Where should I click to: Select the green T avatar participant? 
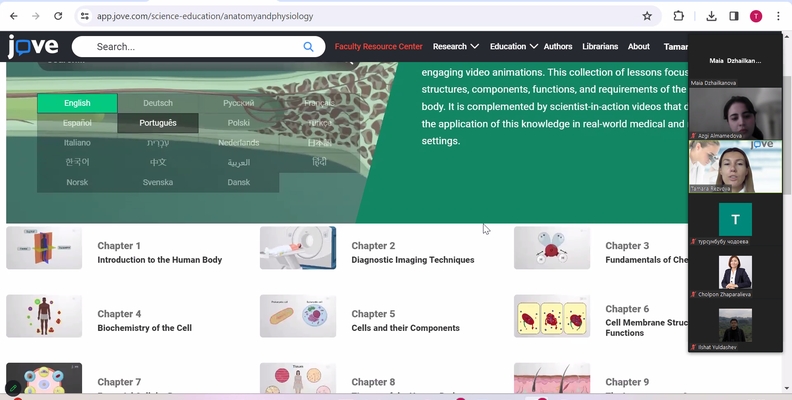tap(735, 219)
